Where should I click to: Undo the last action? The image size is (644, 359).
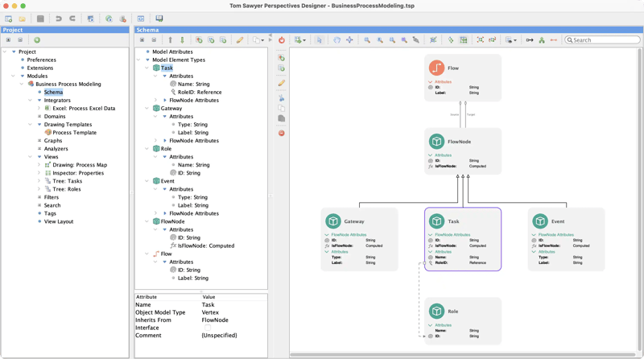pyautogui.click(x=58, y=19)
